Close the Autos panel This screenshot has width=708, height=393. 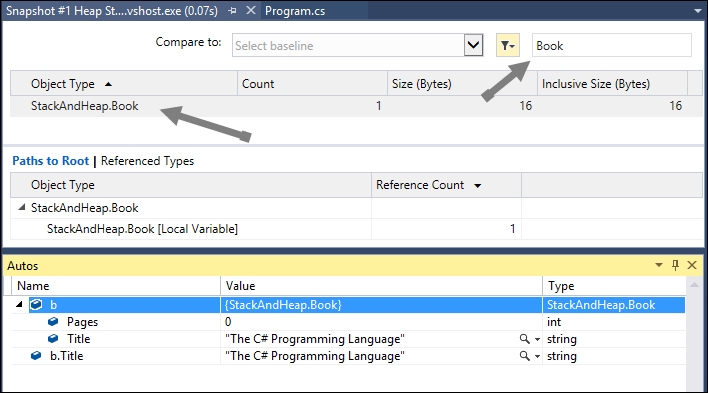692,265
